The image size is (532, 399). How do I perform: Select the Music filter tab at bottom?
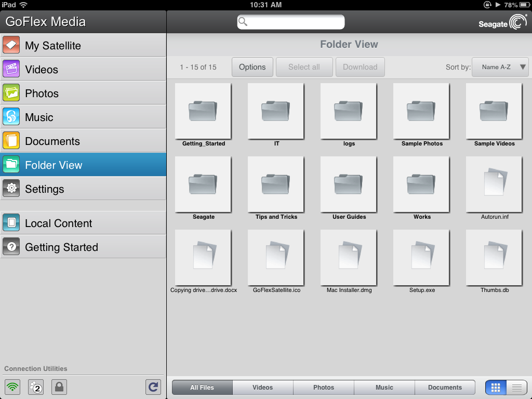(384, 387)
